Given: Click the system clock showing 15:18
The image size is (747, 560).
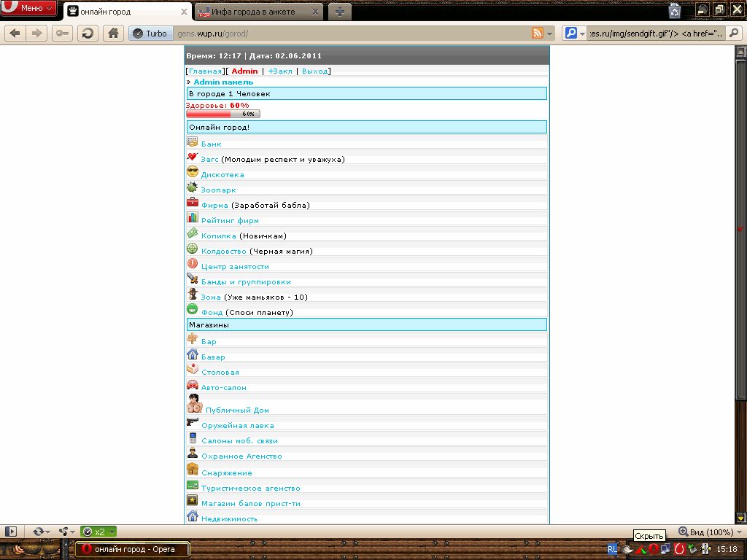Looking at the screenshot, I should 727,550.
